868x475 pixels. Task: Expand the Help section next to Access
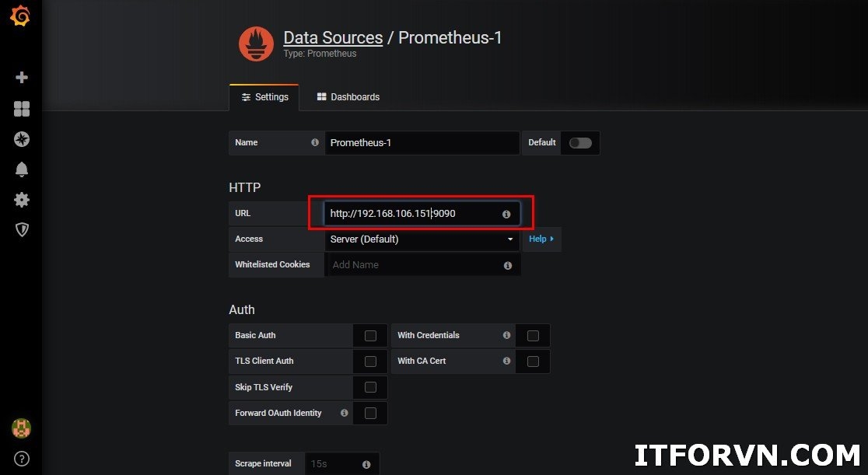[x=541, y=239]
